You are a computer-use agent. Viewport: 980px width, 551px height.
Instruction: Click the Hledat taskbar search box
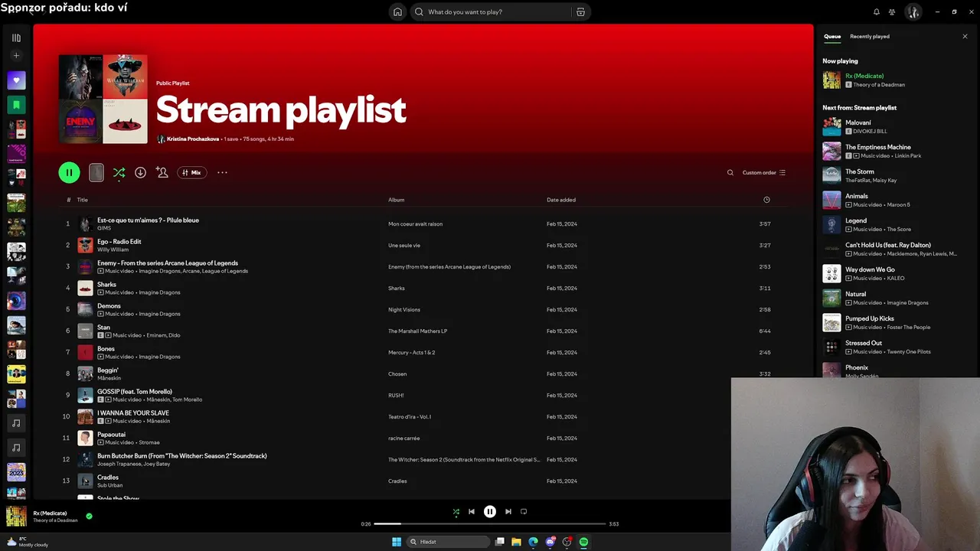[x=448, y=542]
